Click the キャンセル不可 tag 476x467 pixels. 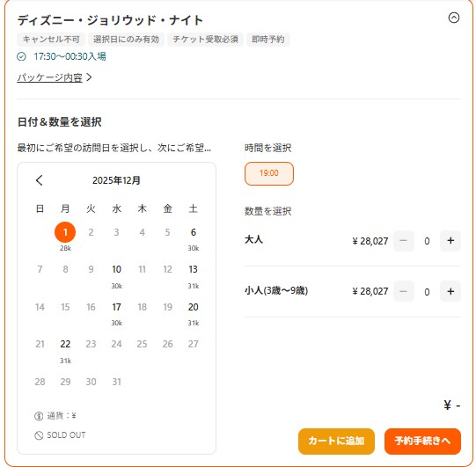(51, 40)
